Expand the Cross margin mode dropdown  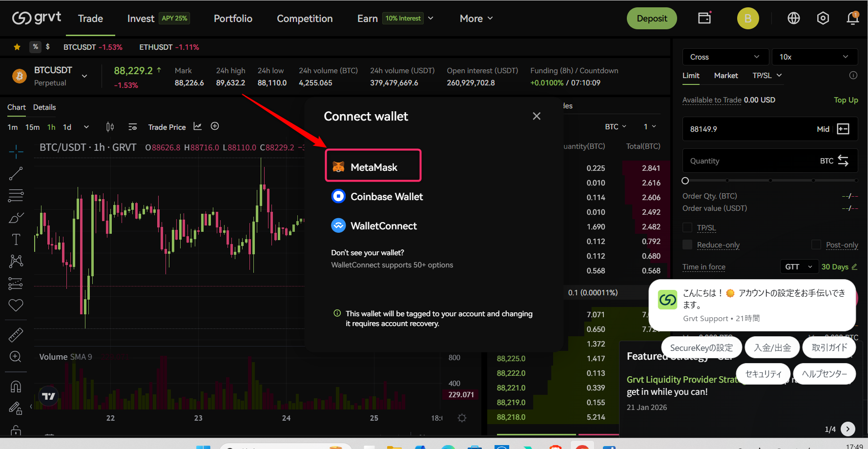725,57
